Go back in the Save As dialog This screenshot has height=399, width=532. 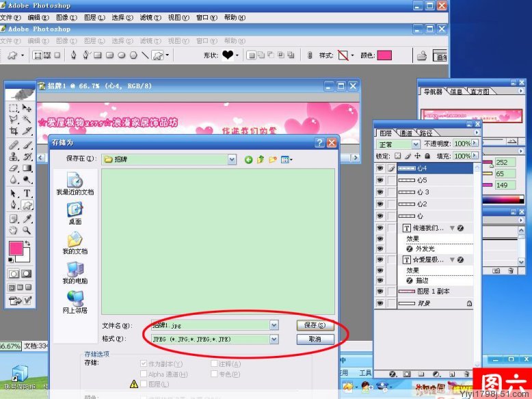coord(248,159)
